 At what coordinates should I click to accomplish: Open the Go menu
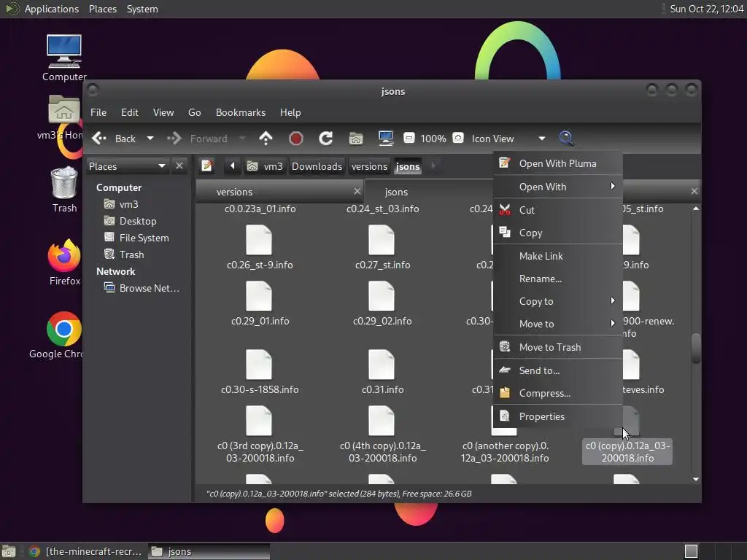point(194,112)
